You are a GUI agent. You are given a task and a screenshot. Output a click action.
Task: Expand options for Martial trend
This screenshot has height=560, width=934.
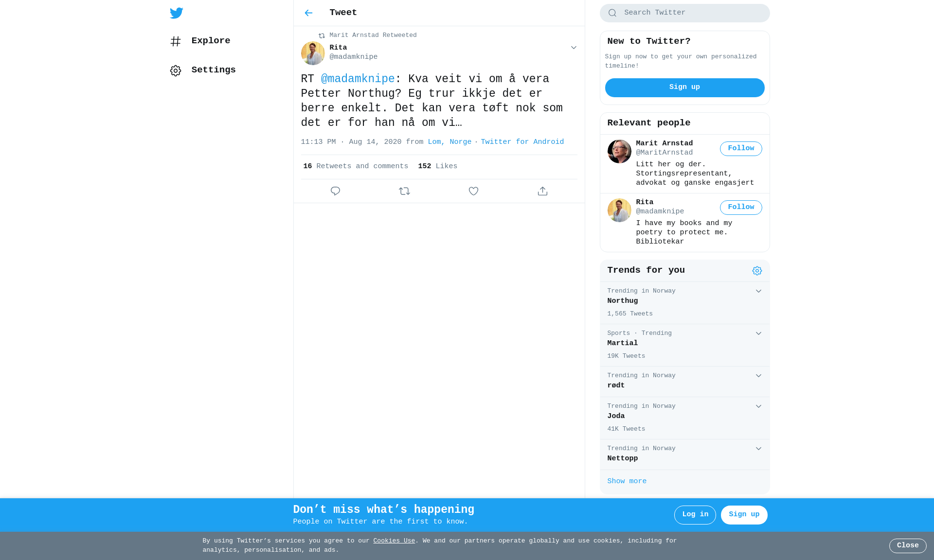pos(758,333)
